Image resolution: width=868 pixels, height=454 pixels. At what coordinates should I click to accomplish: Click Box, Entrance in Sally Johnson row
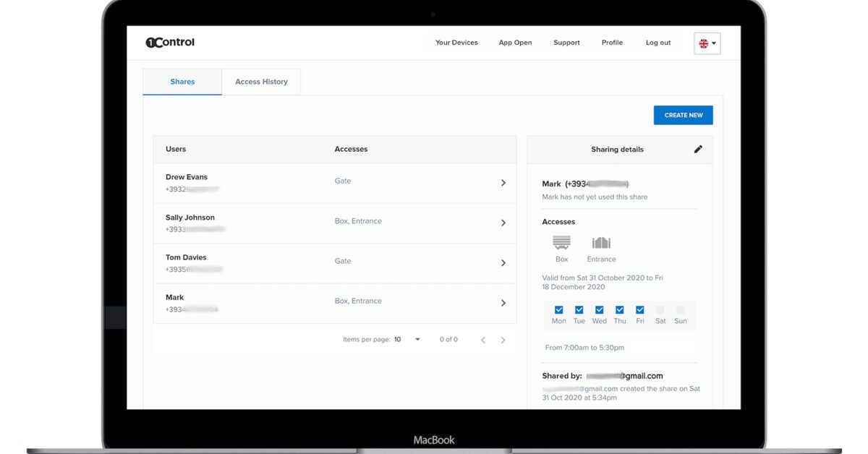pyautogui.click(x=358, y=221)
